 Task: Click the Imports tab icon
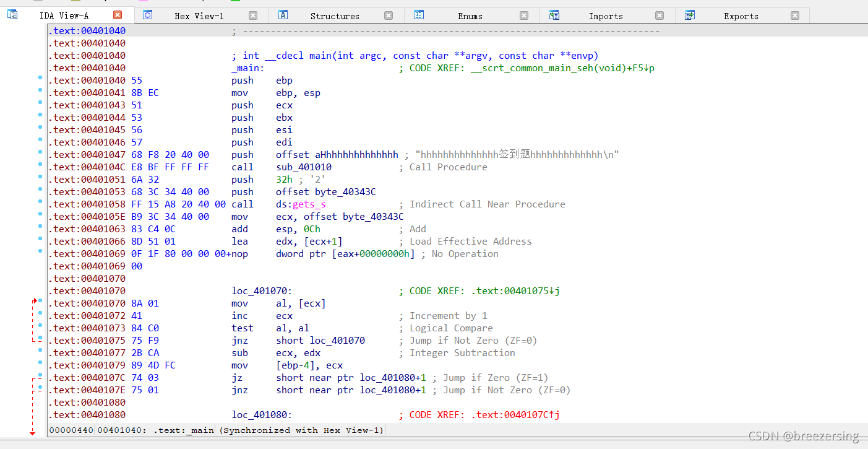554,15
